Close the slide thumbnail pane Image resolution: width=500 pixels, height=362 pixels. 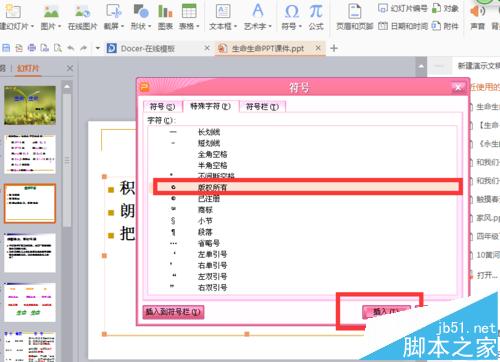click(x=70, y=68)
